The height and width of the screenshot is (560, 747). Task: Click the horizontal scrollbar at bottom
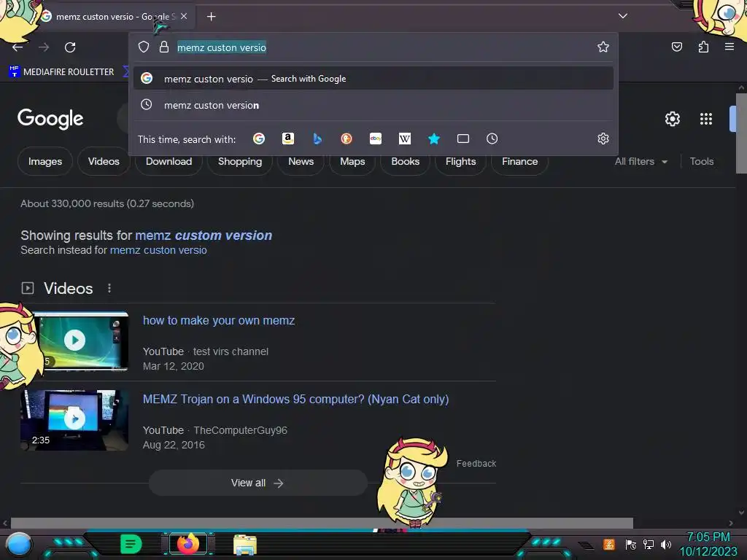[322, 523]
